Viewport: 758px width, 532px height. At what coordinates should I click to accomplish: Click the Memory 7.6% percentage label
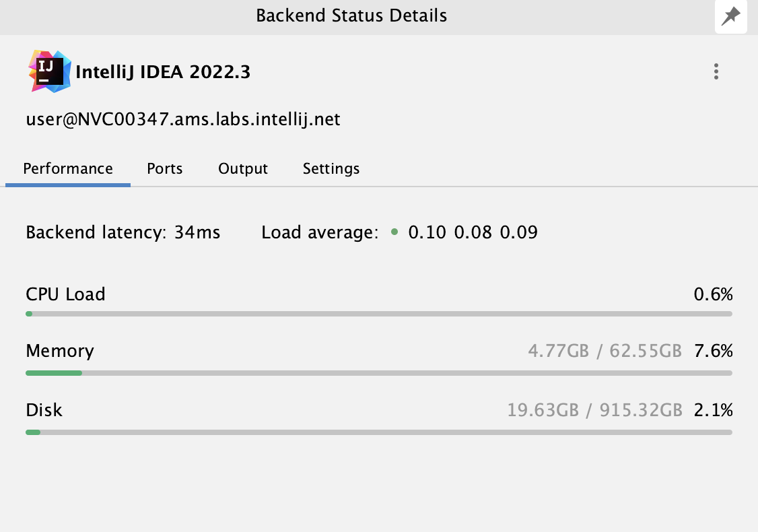(x=713, y=351)
